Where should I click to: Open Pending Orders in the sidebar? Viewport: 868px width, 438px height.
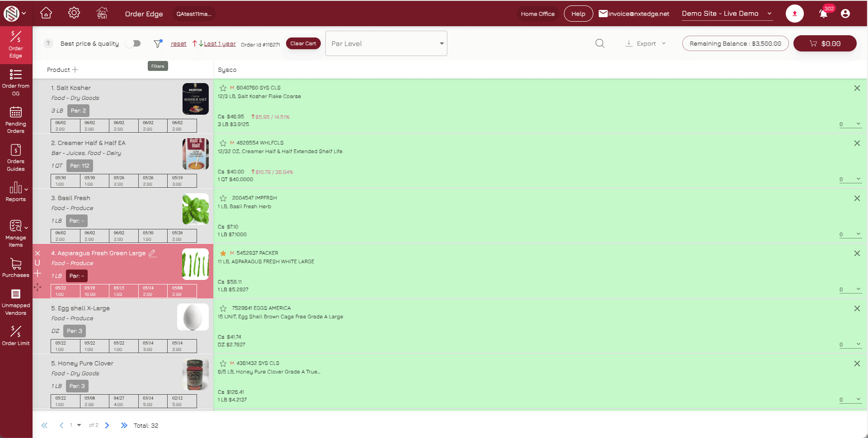(16, 120)
